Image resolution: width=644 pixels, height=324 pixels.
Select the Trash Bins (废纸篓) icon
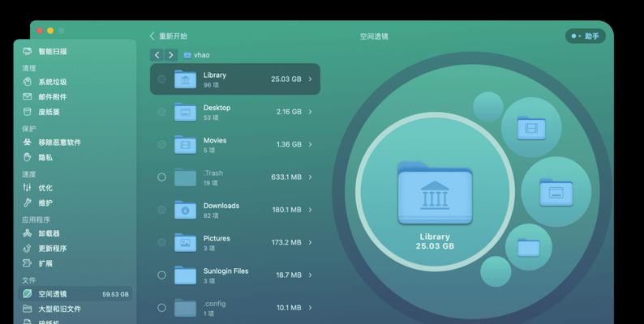click(x=27, y=112)
